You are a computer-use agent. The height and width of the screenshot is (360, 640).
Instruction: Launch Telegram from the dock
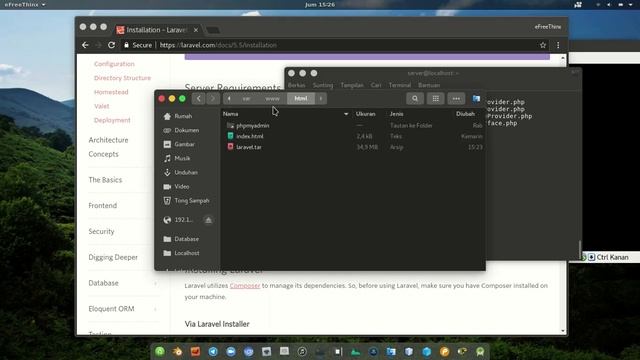click(x=213, y=351)
